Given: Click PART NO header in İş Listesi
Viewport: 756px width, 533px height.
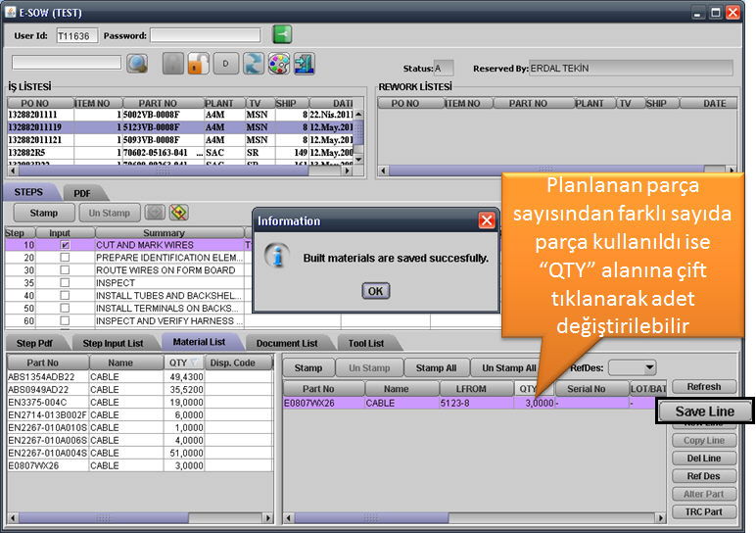Looking at the screenshot, I should click(x=164, y=103).
